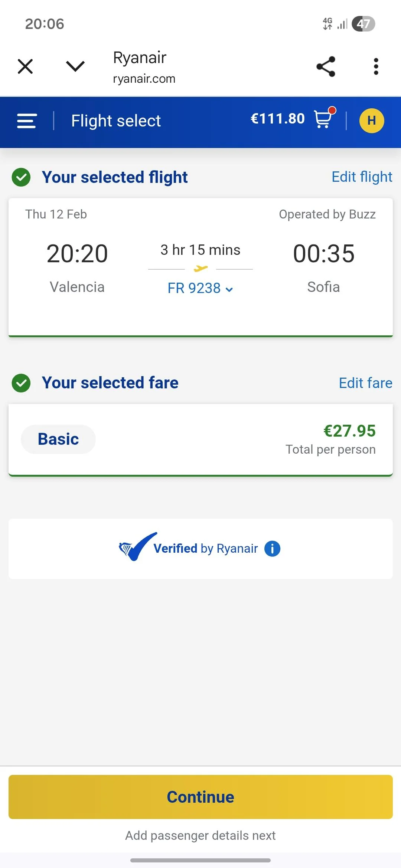
Task: Open the shopping cart icon
Action: point(323,119)
